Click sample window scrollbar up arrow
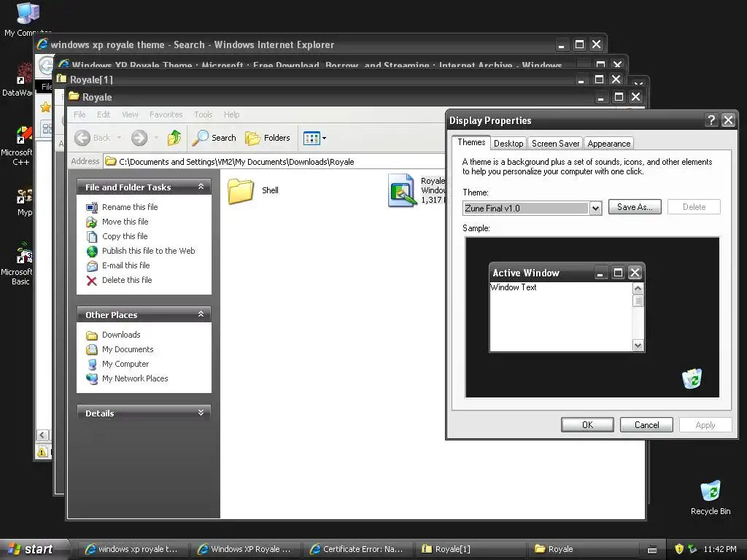The width and height of the screenshot is (747, 560). (x=638, y=289)
